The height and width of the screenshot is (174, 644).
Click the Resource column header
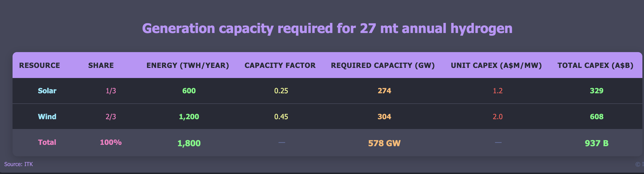coord(40,65)
